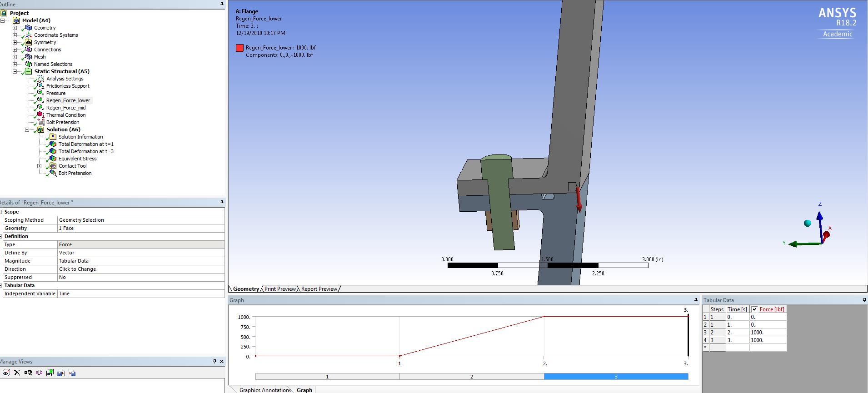Click the Export views save icon
This screenshot has height=393, width=868.
click(61, 373)
